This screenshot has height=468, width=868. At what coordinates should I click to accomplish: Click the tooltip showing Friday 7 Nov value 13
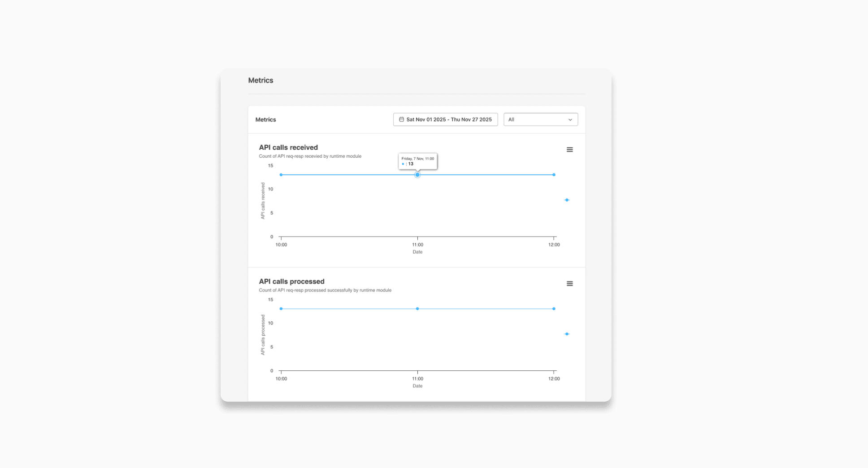pyautogui.click(x=417, y=161)
